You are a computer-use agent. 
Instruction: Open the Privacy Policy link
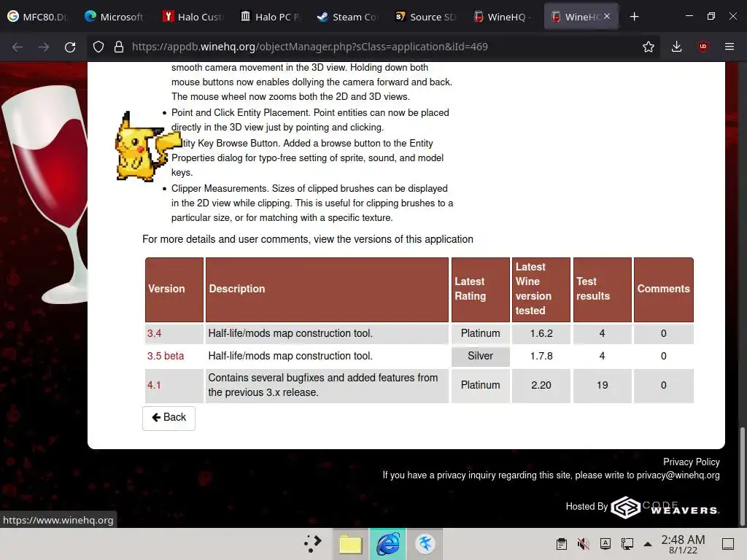tap(692, 462)
